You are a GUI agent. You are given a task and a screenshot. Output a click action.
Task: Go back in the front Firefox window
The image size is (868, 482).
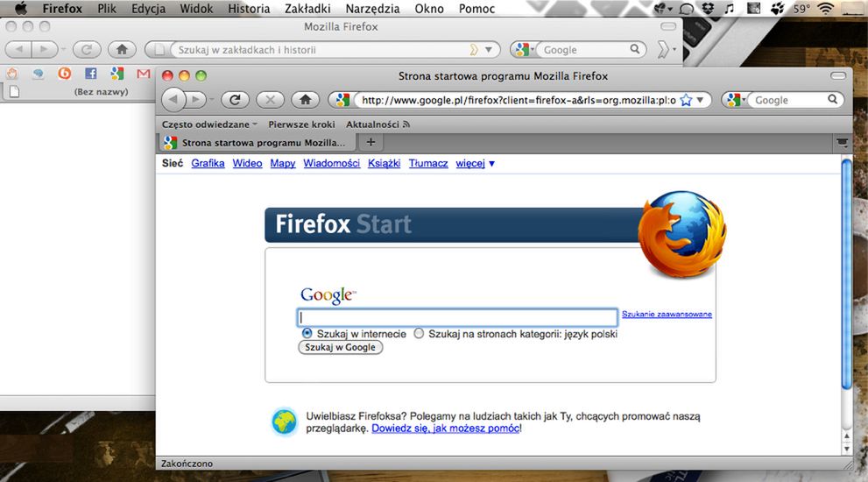click(173, 100)
